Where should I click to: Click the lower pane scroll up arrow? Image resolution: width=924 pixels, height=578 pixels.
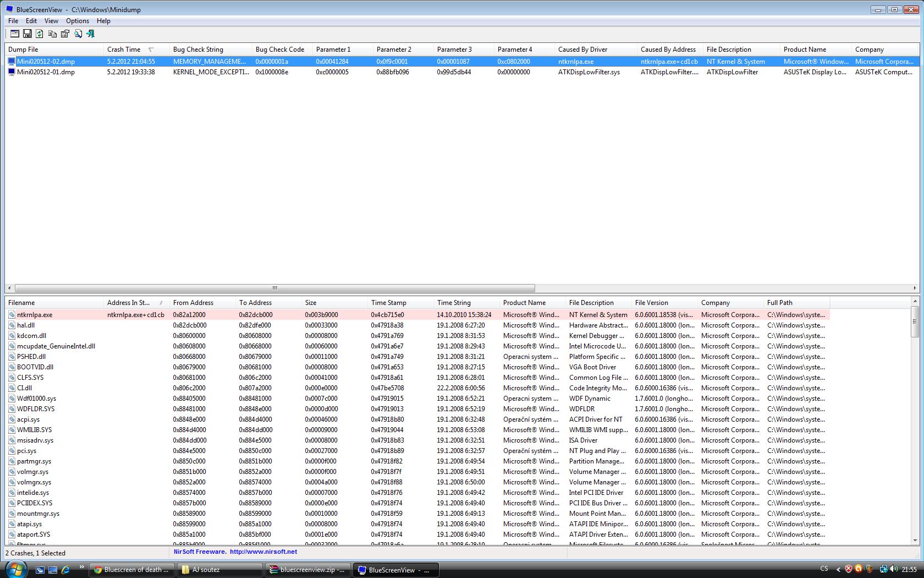click(x=915, y=301)
